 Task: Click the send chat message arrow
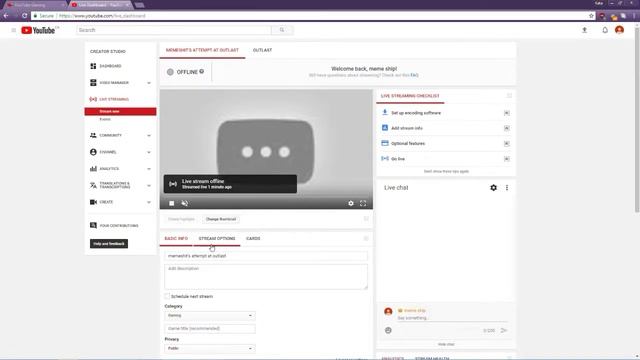(x=504, y=330)
